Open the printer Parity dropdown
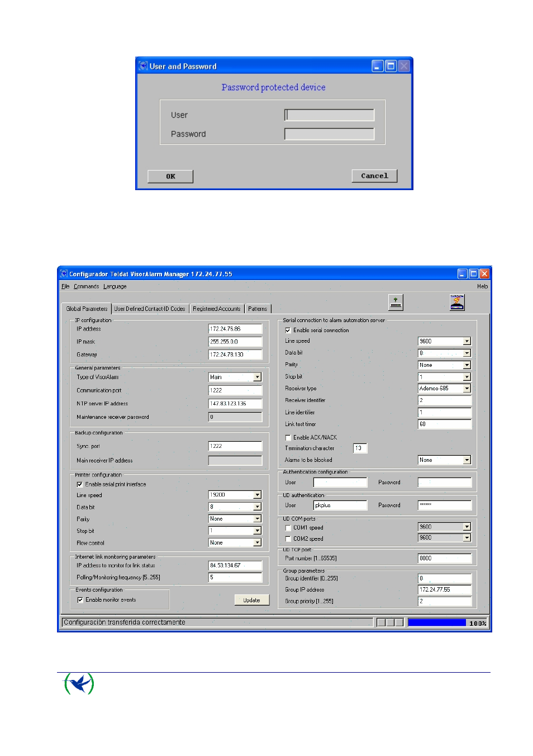The height and width of the screenshot is (756, 533). [258, 519]
